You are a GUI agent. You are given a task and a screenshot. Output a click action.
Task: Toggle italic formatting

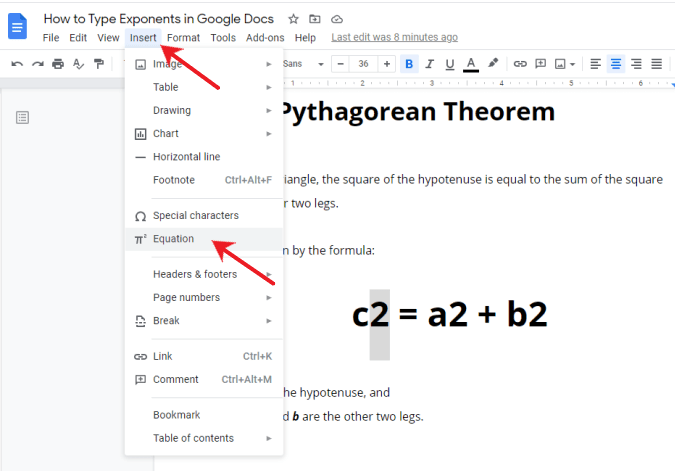click(x=429, y=64)
